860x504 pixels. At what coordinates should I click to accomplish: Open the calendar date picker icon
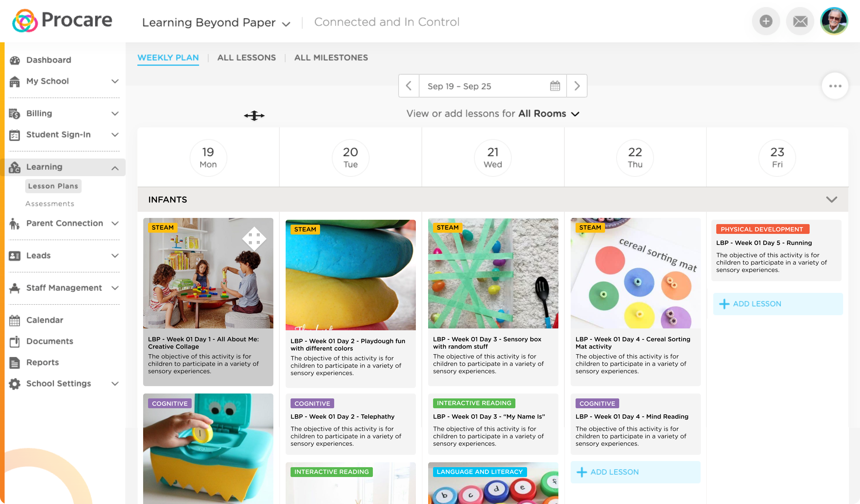click(x=555, y=86)
